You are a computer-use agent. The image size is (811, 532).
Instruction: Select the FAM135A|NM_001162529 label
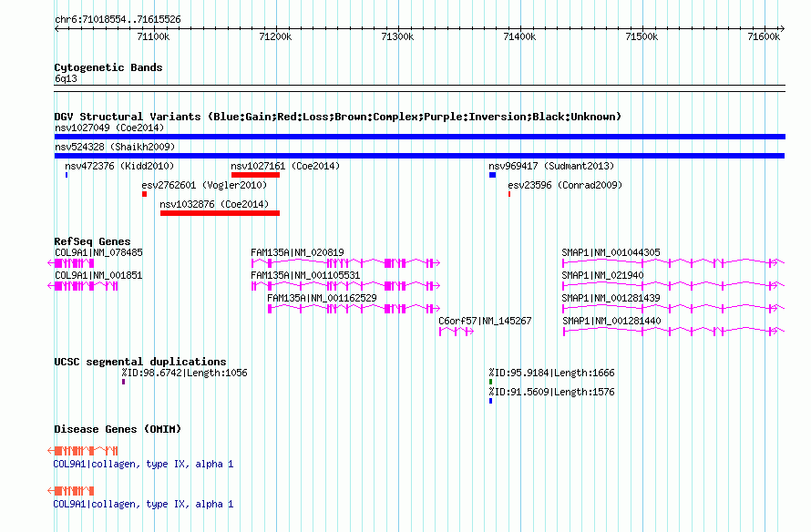click(323, 298)
